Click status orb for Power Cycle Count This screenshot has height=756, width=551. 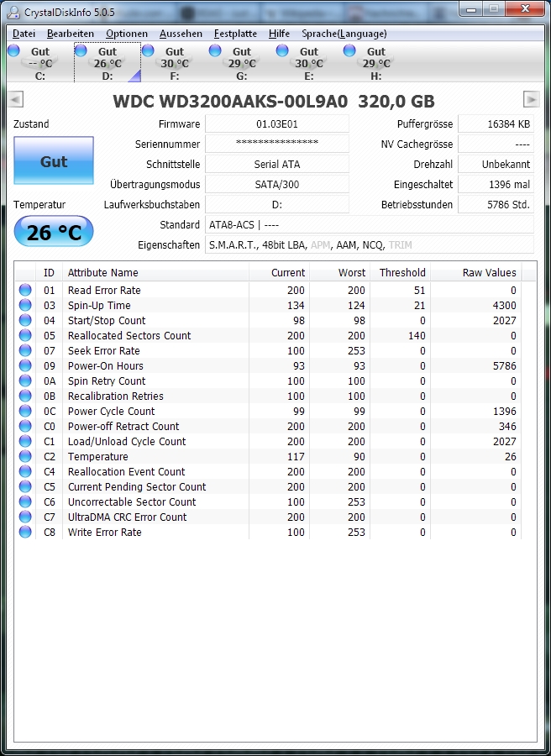[x=25, y=411]
